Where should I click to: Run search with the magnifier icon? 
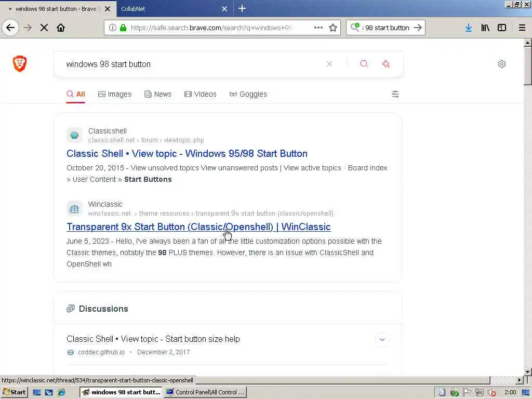tap(364, 64)
